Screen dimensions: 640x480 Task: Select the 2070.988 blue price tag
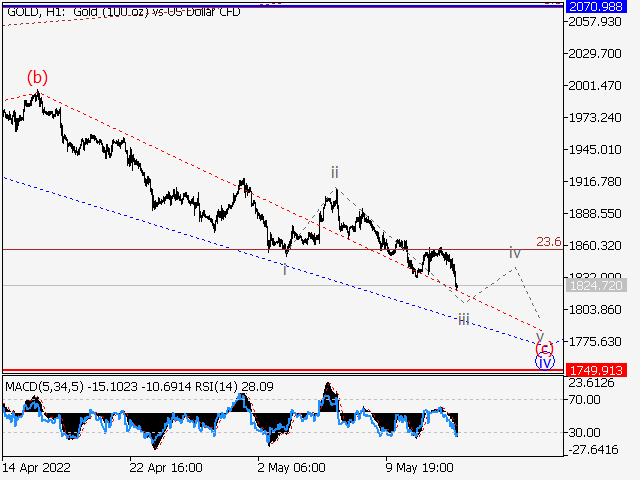[596, 7]
